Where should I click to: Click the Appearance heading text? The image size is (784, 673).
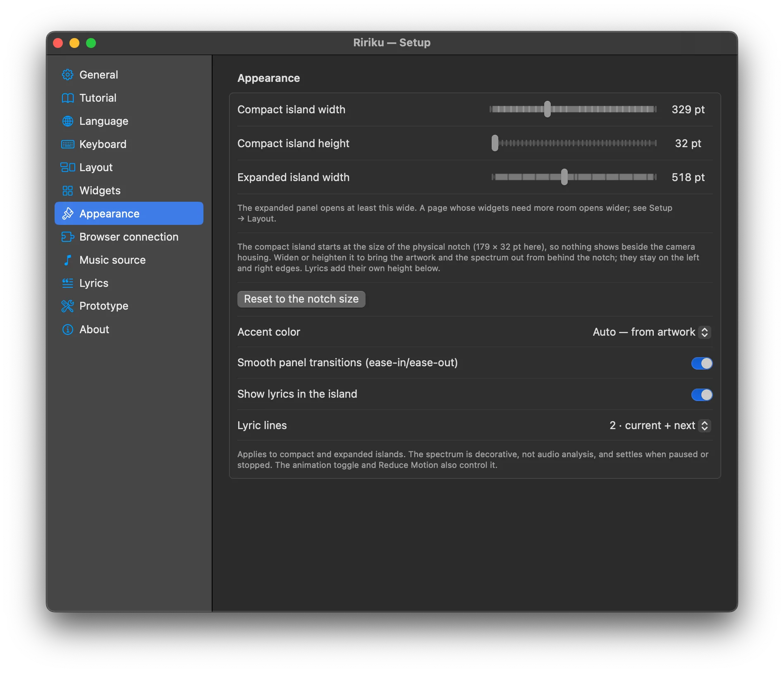point(268,78)
